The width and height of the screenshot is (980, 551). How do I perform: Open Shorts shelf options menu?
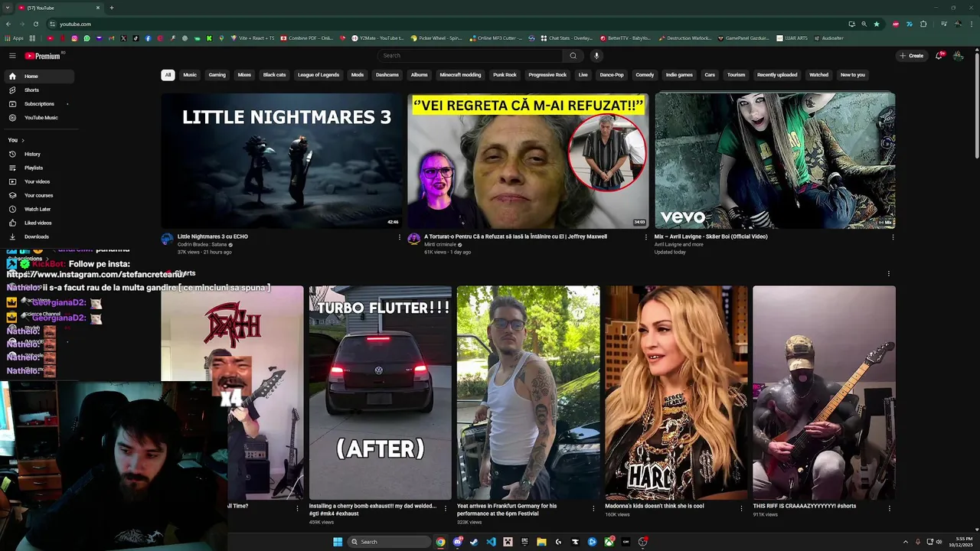[x=888, y=273]
